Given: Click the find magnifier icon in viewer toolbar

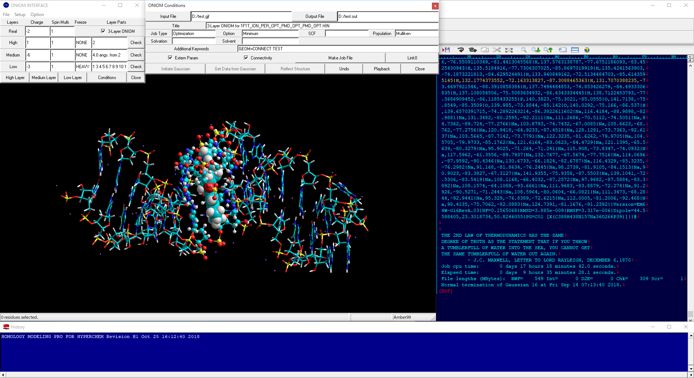Looking at the screenshot, I should tap(524, 50).
